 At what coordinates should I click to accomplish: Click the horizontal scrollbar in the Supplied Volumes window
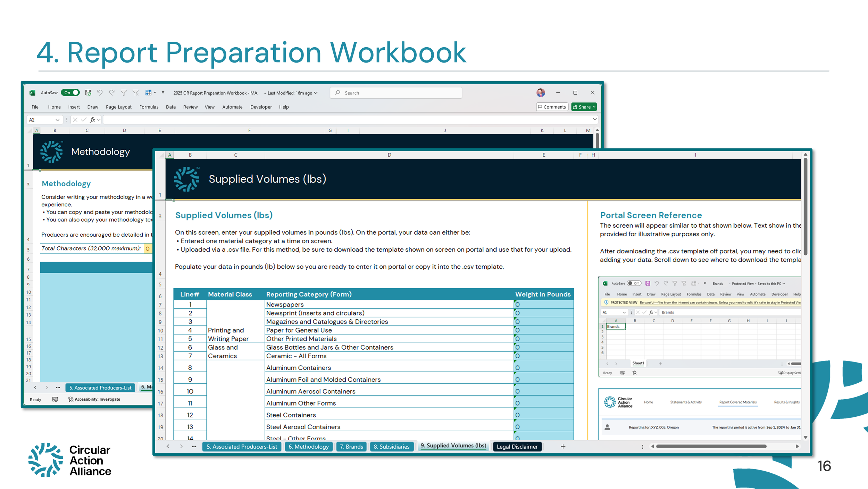tap(711, 446)
